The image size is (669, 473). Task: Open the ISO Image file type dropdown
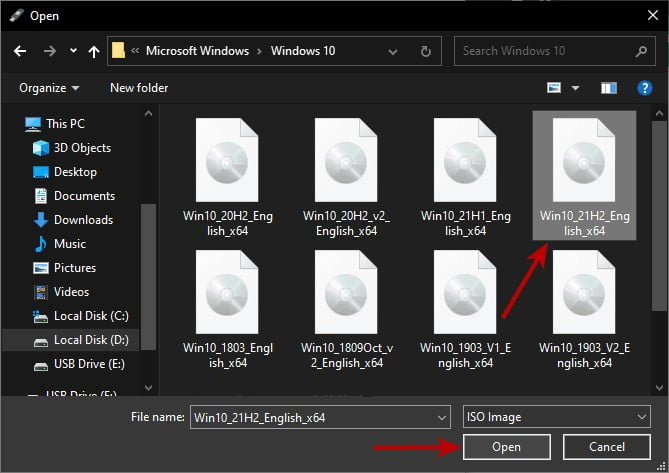(556, 417)
